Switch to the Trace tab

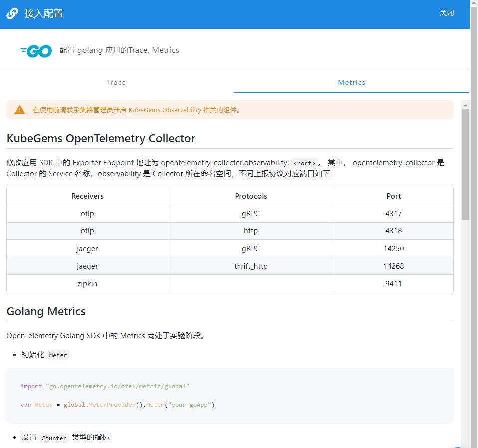[x=116, y=82]
